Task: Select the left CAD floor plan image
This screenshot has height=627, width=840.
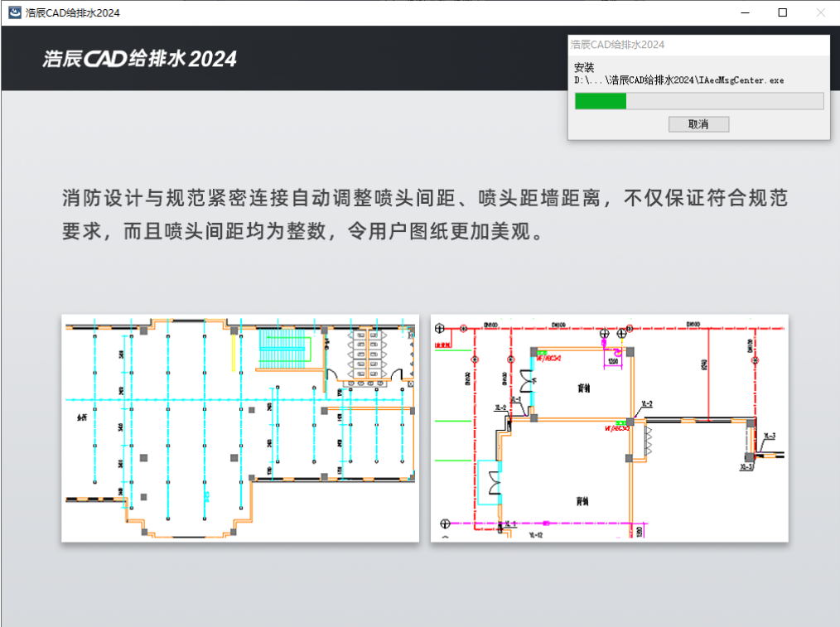Action: tap(240, 427)
